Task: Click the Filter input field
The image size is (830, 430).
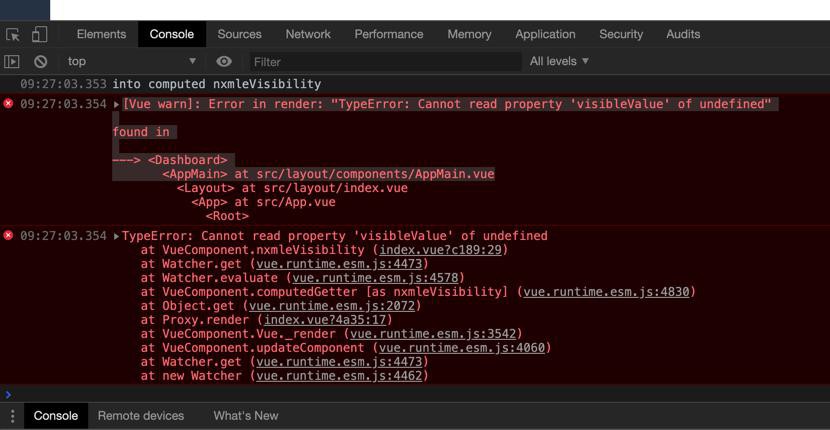Action: (385, 61)
